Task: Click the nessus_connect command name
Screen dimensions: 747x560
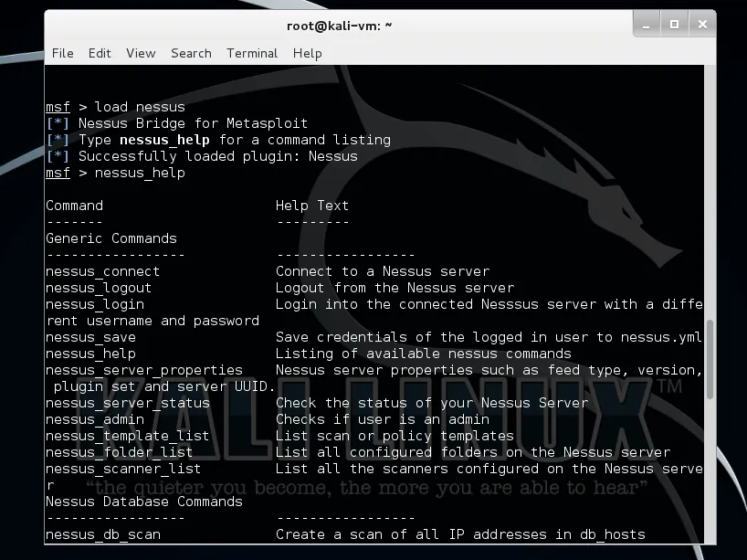Action: (102, 271)
